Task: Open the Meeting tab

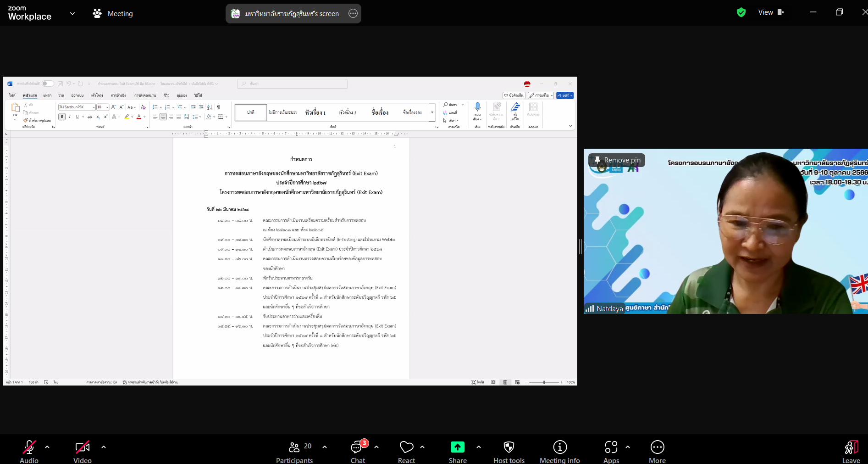Action: (x=113, y=13)
